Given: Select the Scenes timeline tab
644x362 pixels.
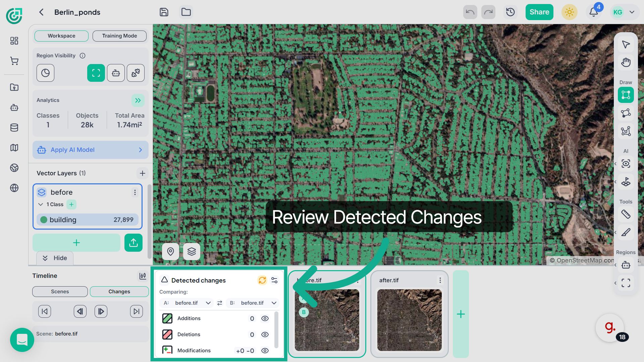Looking at the screenshot, I should point(60,292).
